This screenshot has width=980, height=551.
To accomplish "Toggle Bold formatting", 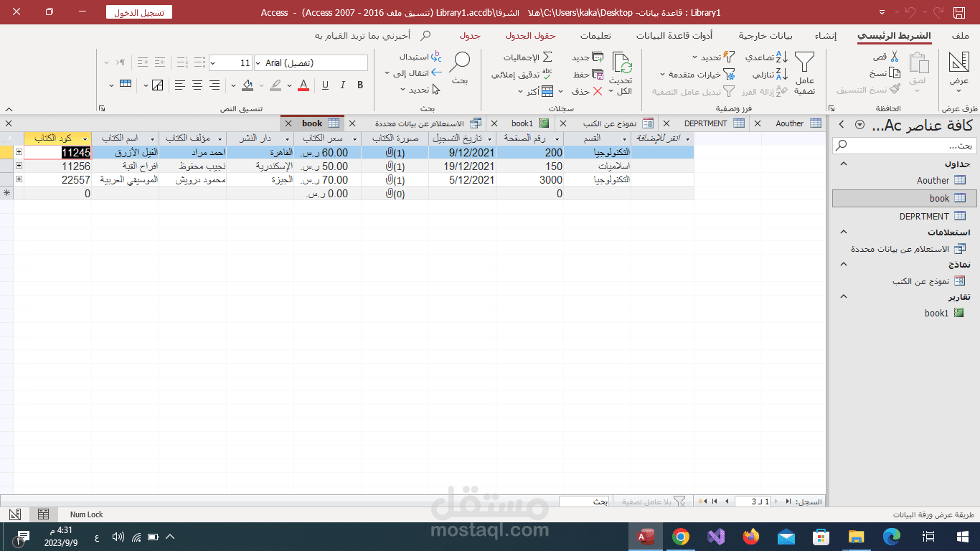I will coord(360,85).
